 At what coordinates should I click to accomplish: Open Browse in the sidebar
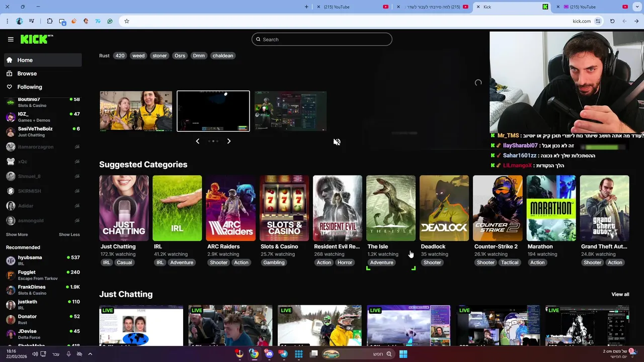click(43, 73)
